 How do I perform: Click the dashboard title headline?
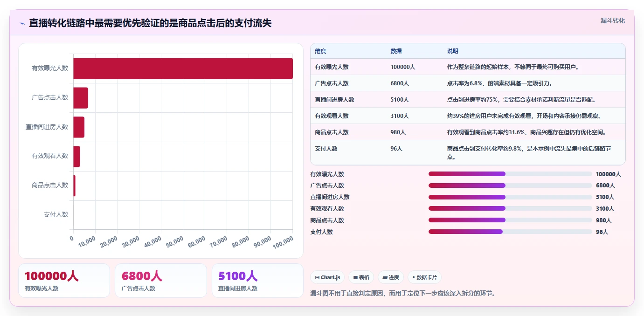tap(150, 23)
